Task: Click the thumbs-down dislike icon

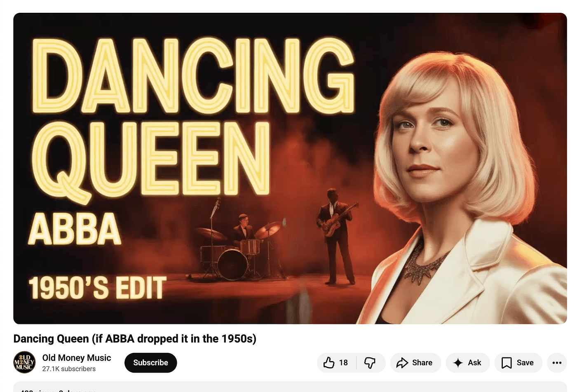Action: tap(370, 363)
